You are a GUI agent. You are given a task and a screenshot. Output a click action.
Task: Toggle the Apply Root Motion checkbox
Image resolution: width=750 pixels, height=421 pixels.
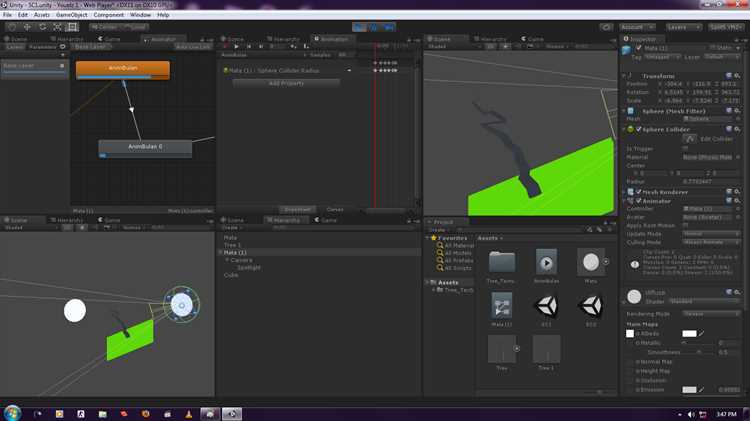coord(685,225)
